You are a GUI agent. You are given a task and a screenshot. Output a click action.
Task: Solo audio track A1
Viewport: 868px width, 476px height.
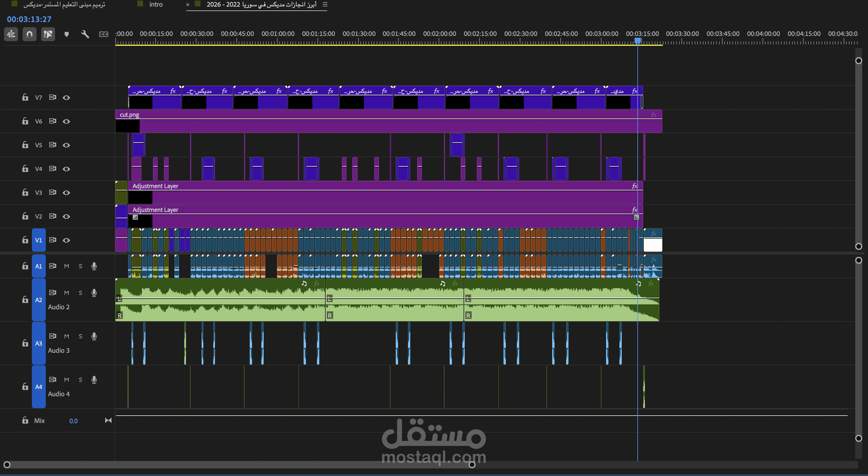click(x=81, y=266)
